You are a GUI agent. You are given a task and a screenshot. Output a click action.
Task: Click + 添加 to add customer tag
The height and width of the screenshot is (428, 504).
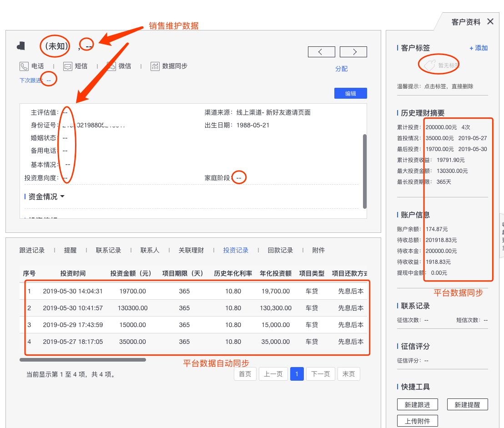point(479,48)
